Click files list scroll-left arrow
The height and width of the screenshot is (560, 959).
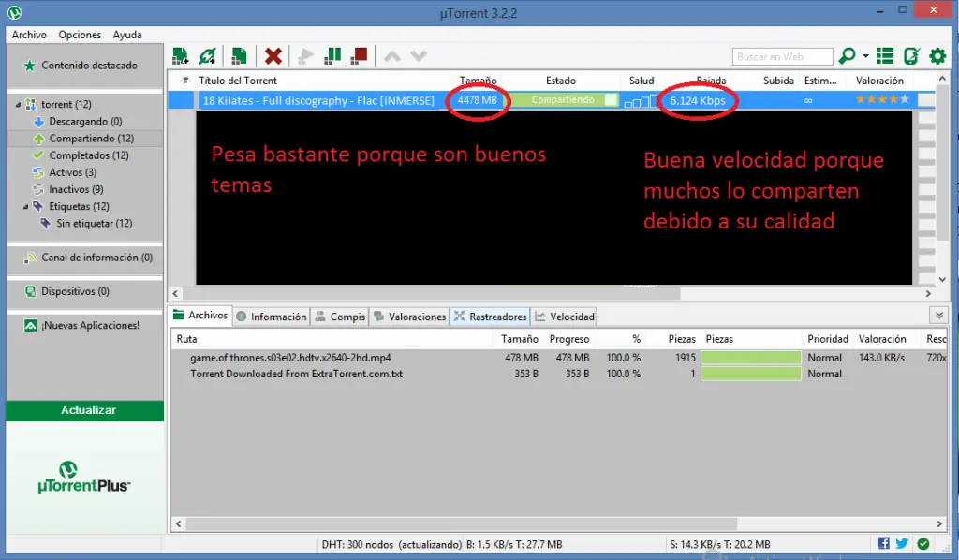(x=178, y=523)
